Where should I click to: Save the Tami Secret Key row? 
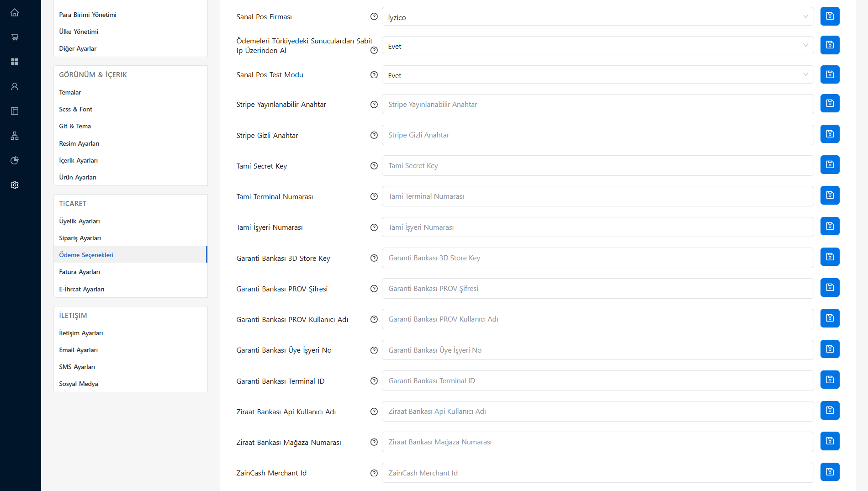[830, 164]
